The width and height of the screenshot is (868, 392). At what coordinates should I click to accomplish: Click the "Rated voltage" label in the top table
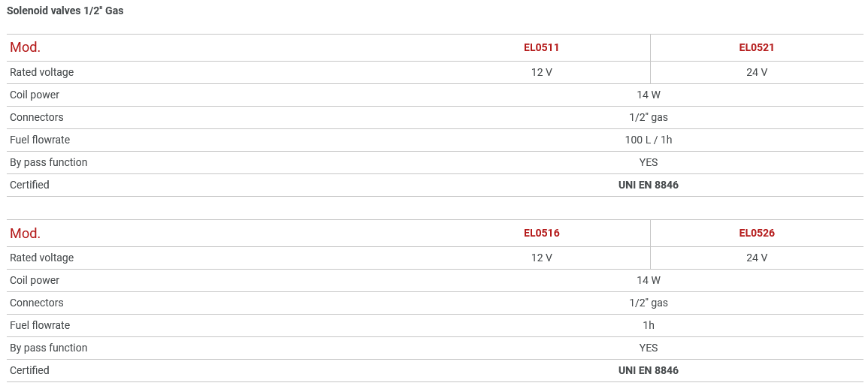pyautogui.click(x=41, y=72)
